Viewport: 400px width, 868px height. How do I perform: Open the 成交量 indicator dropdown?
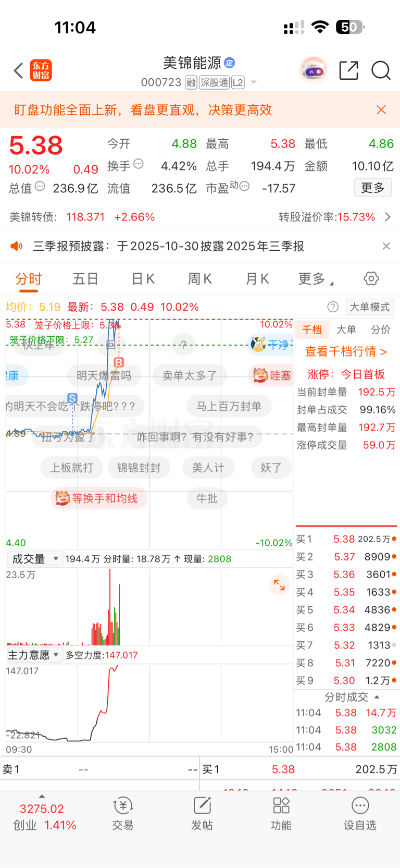pyautogui.click(x=35, y=559)
